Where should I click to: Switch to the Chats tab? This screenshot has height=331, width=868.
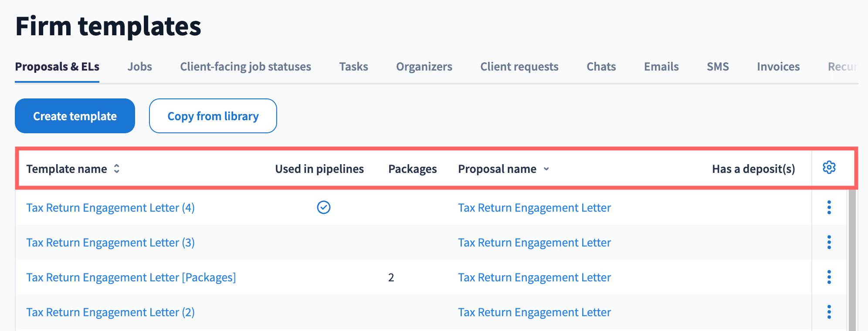601,67
